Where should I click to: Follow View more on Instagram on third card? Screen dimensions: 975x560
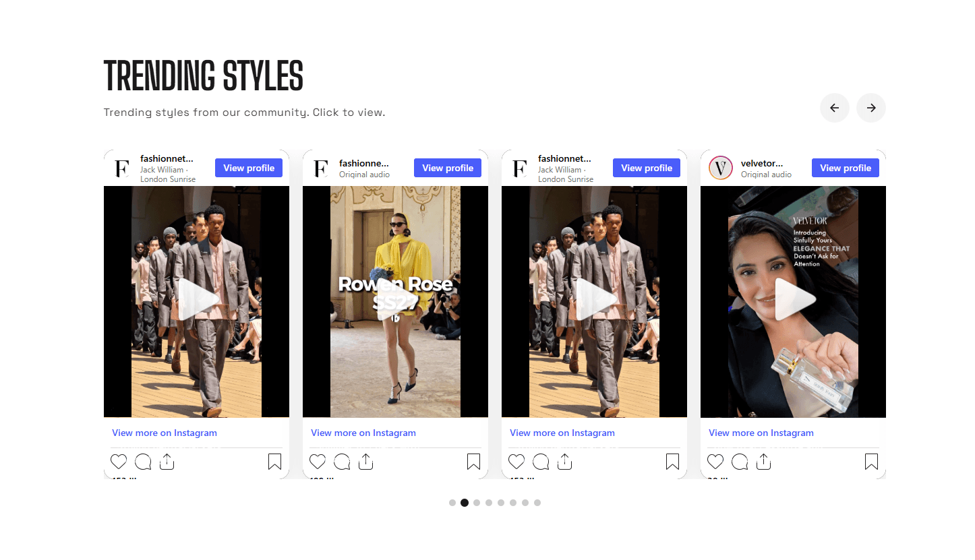[x=562, y=433]
